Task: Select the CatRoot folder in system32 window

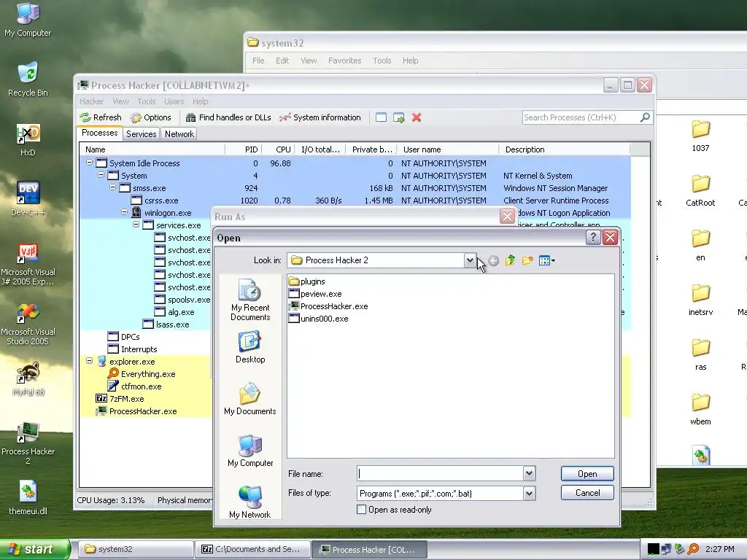Action: pyautogui.click(x=700, y=190)
